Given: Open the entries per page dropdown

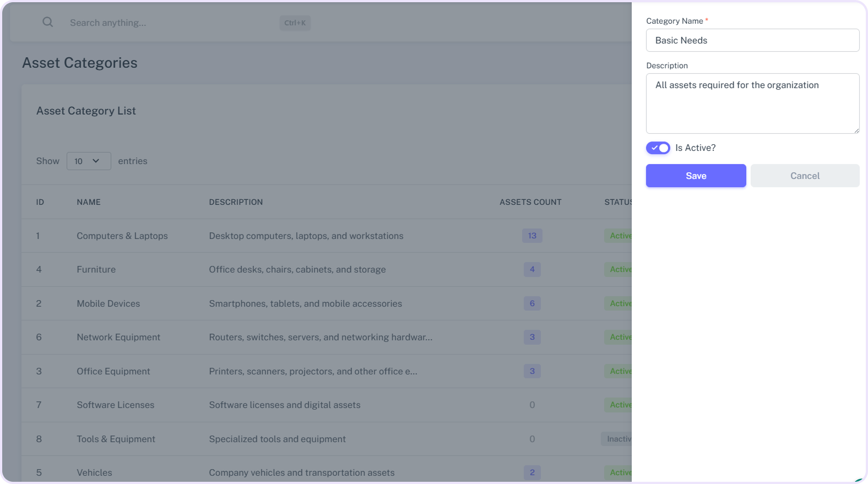Looking at the screenshot, I should coord(89,161).
